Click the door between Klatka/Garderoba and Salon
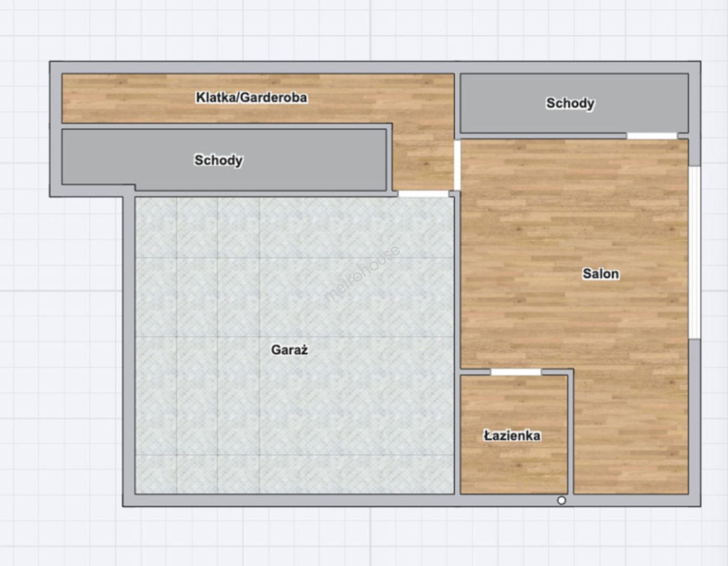728x566 pixels. 457,165
